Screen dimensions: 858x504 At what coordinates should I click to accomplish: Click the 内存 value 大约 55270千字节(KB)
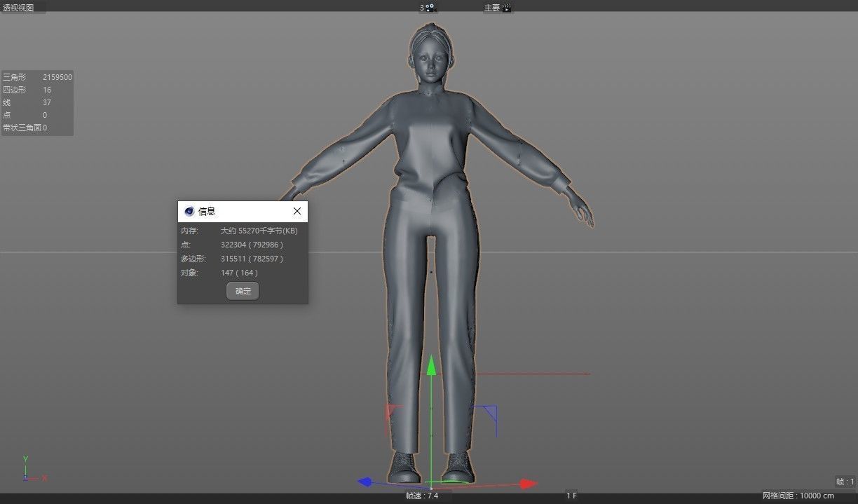tap(259, 231)
